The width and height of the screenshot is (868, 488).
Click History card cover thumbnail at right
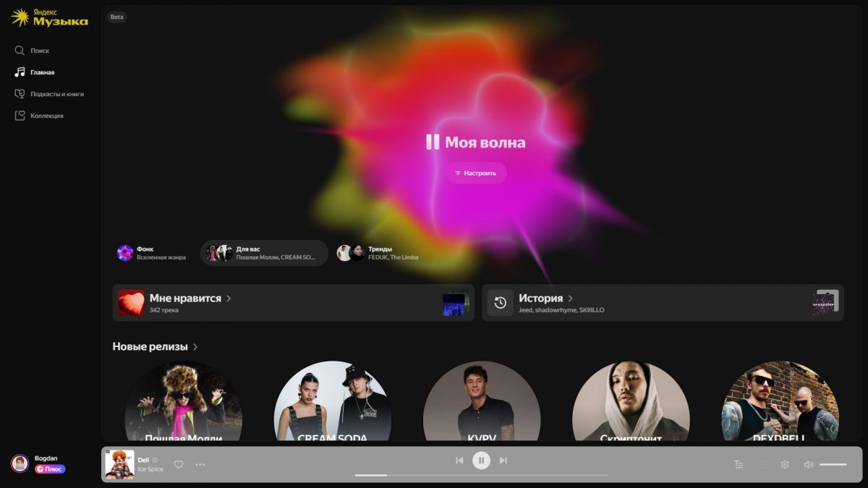(825, 303)
